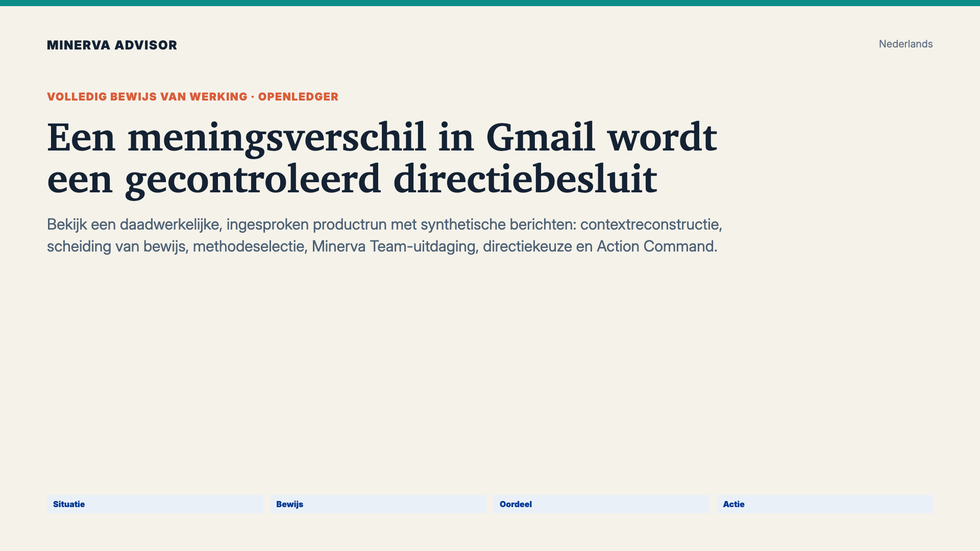The width and height of the screenshot is (980, 551).
Task: Click the paragraph starting 'Bekijk een daadwerkelijke'
Action: coord(384,235)
